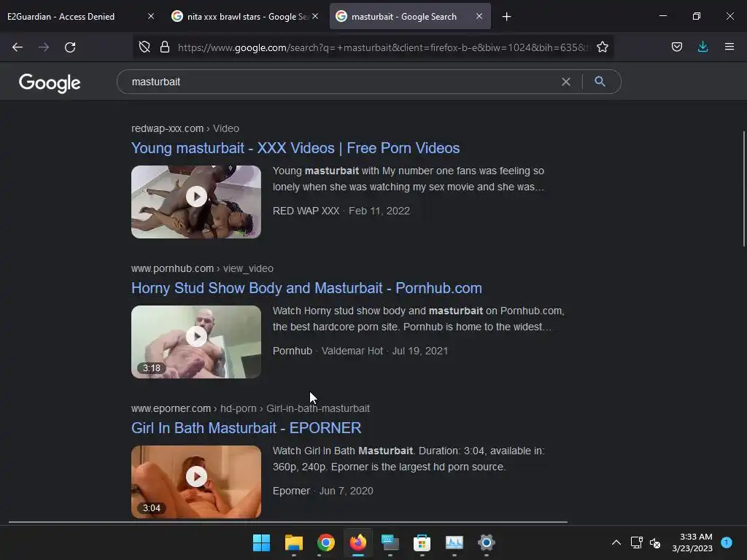Close the E2Guardian Access Denied tab
The height and width of the screenshot is (560, 747).
151,16
